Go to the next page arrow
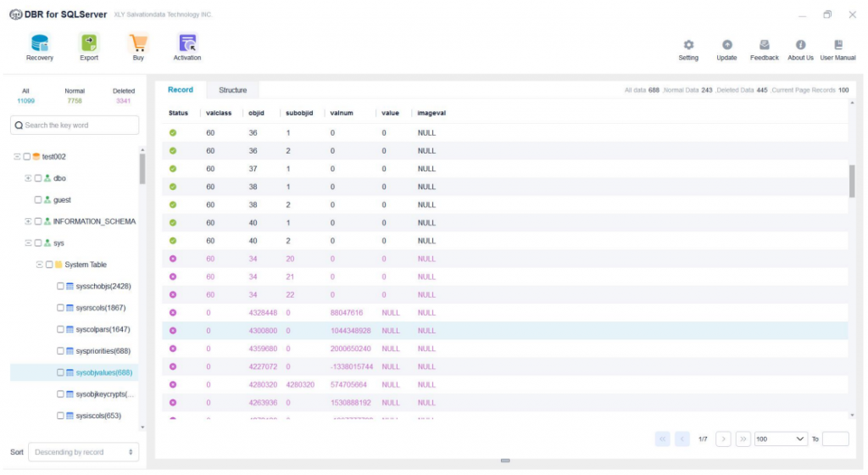Image resolution: width=868 pixels, height=475 pixels. [723, 439]
